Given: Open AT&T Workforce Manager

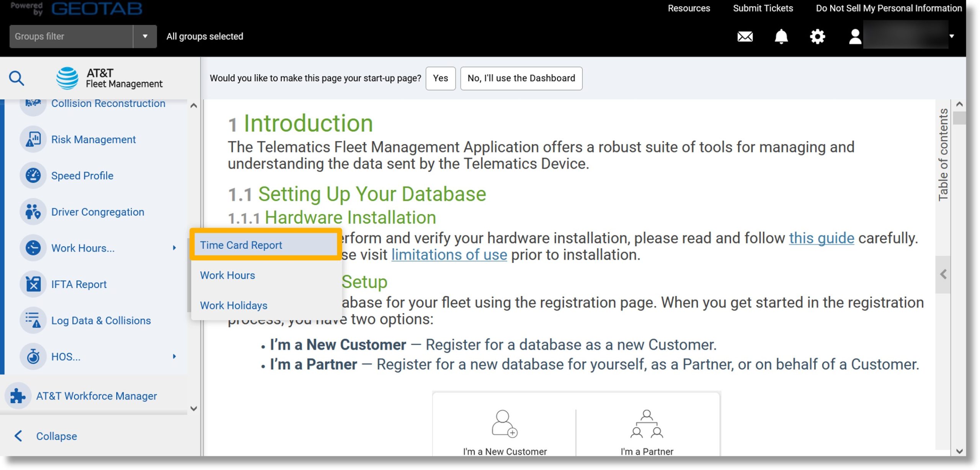Looking at the screenshot, I should (x=96, y=396).
